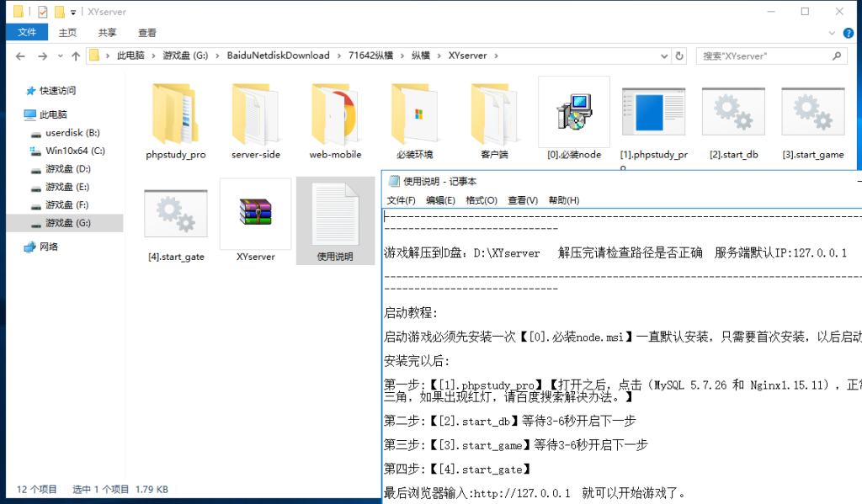Select the [3].start_game batch file
This screenshot has height=504, width=862.
(x=813, y=122)
